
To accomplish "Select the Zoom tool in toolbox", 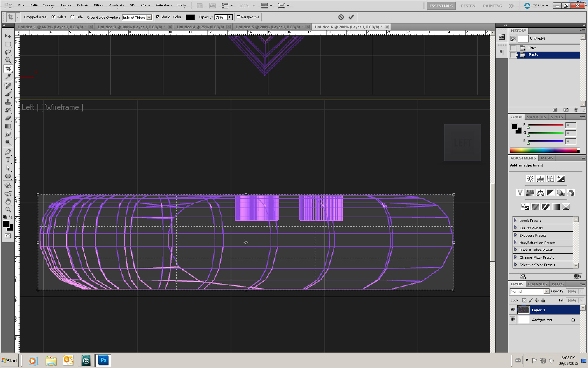I will click(x=8, y=210).
